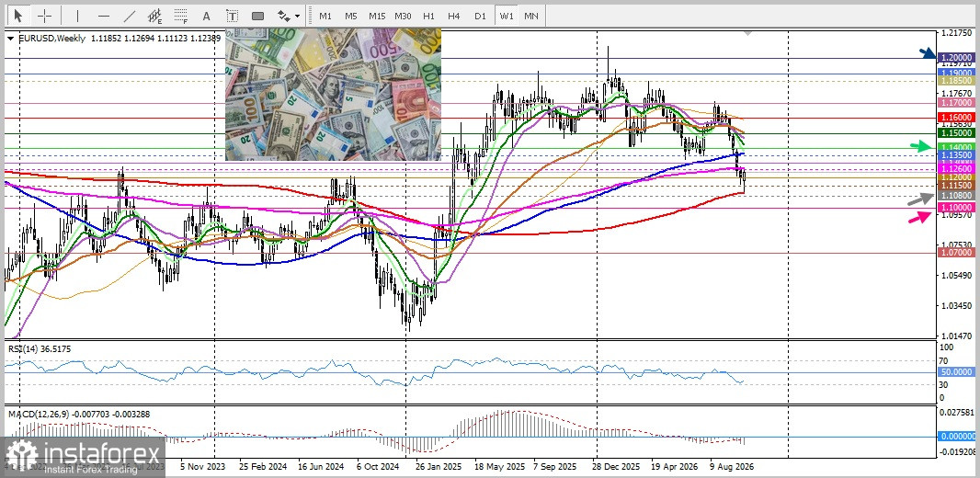Click the 1.16000 red price label

click(x=956, y=117)
